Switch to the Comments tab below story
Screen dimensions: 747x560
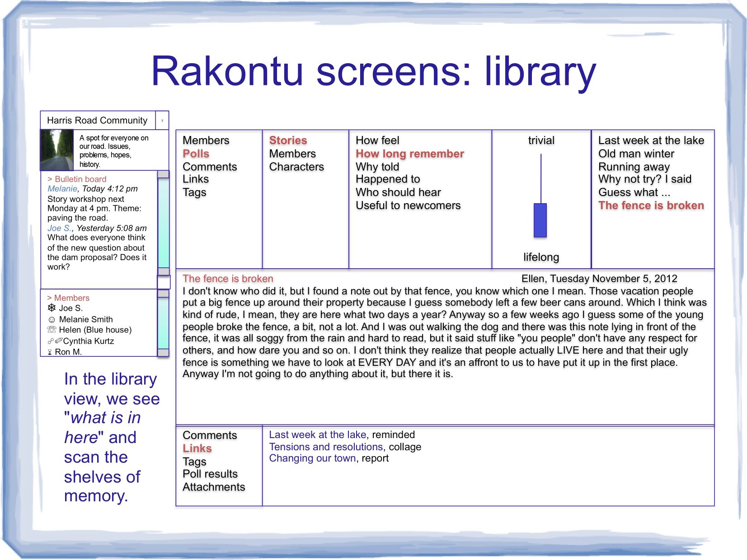[x=210, y=435]
